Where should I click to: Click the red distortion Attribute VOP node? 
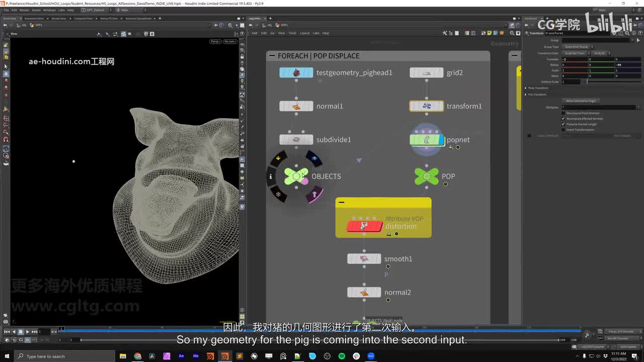tap(364, 226)
